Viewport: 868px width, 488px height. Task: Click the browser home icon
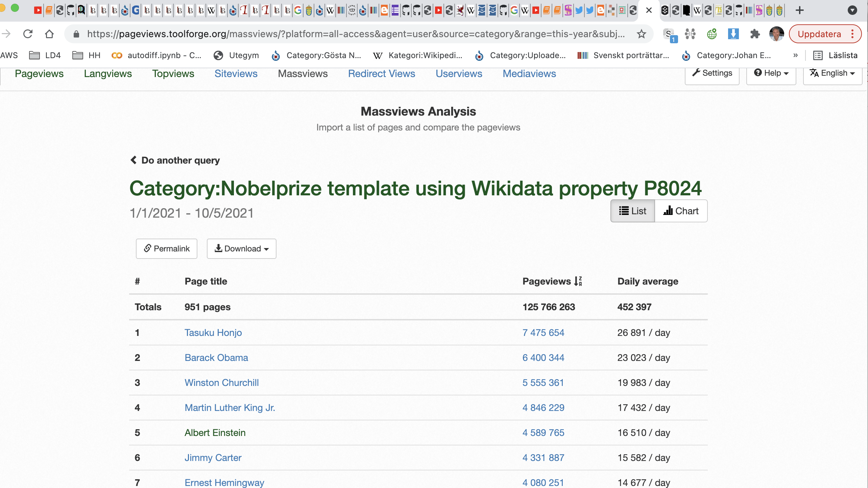(49, 34)
